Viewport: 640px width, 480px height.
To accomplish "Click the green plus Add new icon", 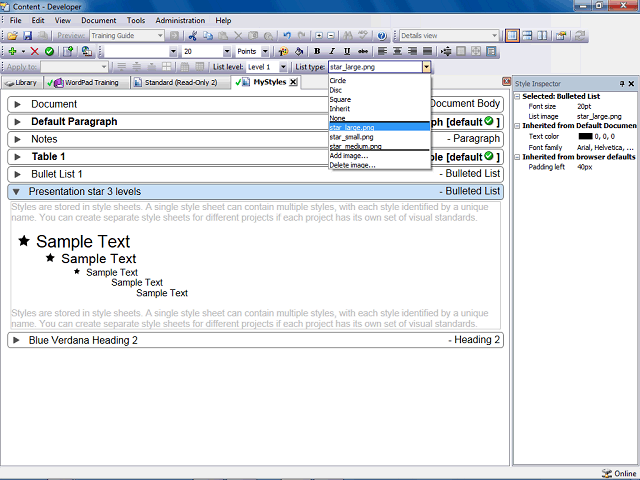I will click(x=12, y=51).
